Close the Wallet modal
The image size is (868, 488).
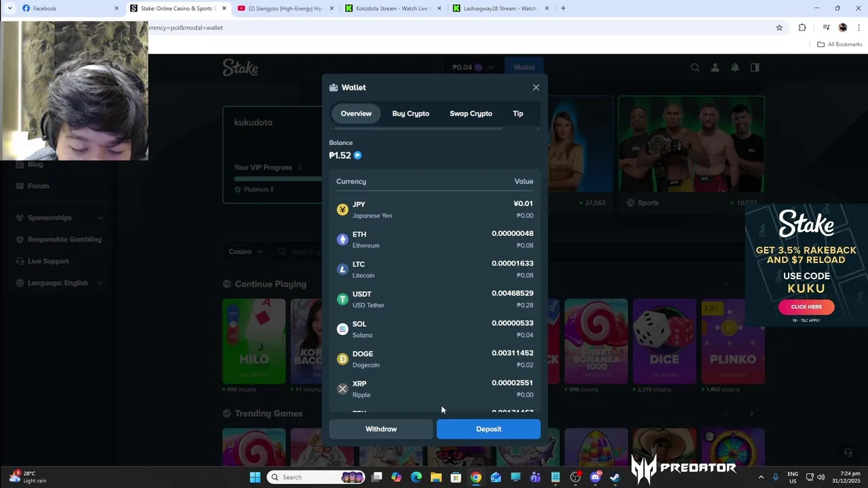point(536,87)
